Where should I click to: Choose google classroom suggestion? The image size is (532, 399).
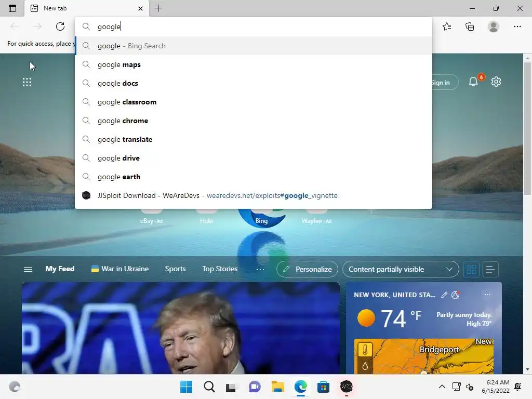[x=254, y=102]
